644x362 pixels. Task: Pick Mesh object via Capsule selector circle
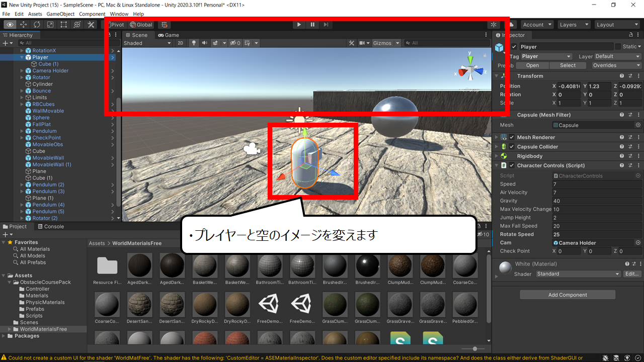(x=638, y=125)
